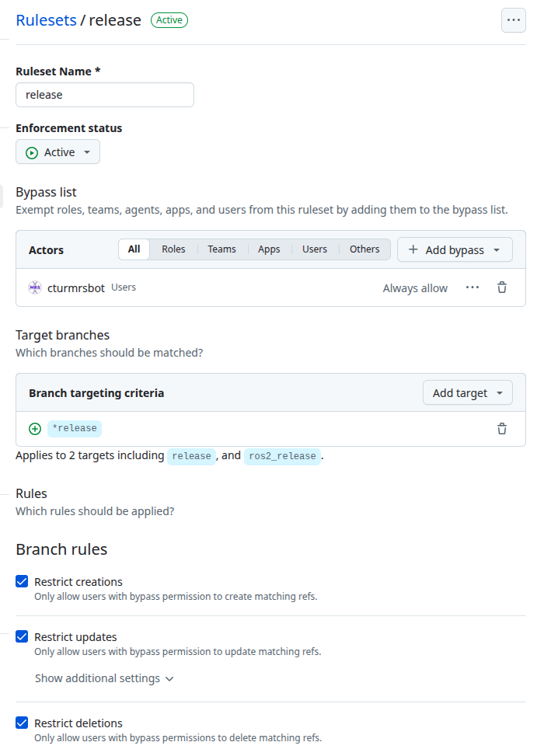Click the release target tag under criteria
The height and width of the screenshot is (756, 544).
click(x=191, y=456)
